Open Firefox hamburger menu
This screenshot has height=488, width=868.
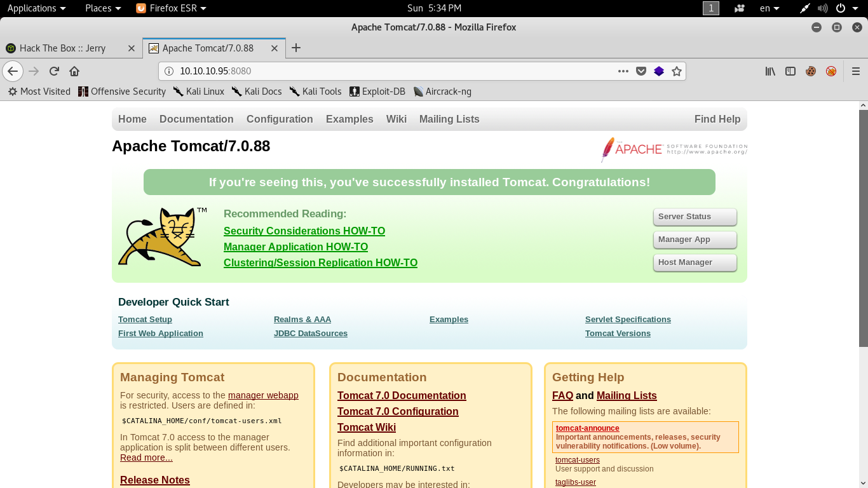pos(855,71)
